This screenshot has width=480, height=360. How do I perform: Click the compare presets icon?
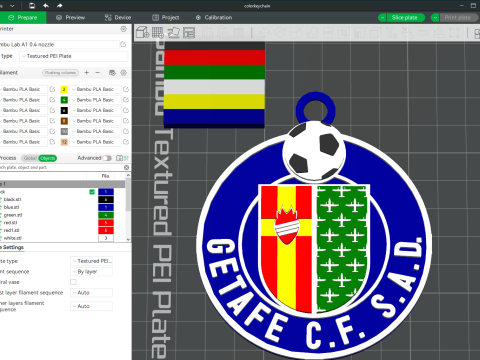[x=126, y=158]
